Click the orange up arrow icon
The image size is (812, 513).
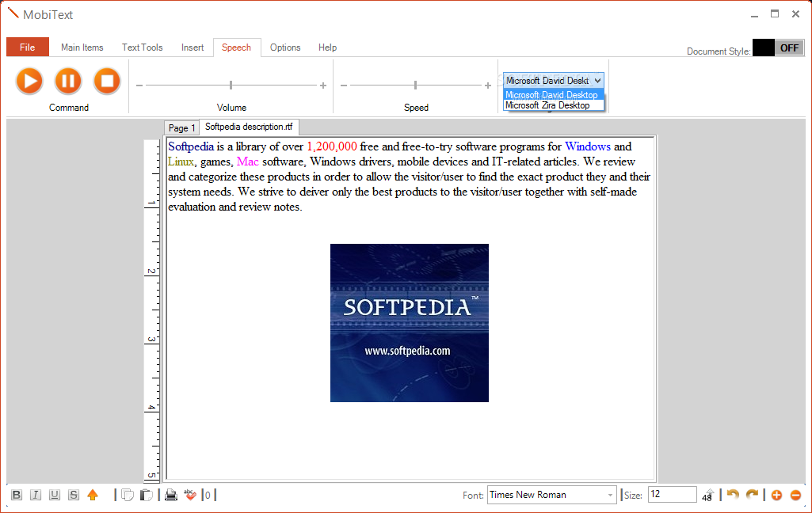(x=93, y=495)
